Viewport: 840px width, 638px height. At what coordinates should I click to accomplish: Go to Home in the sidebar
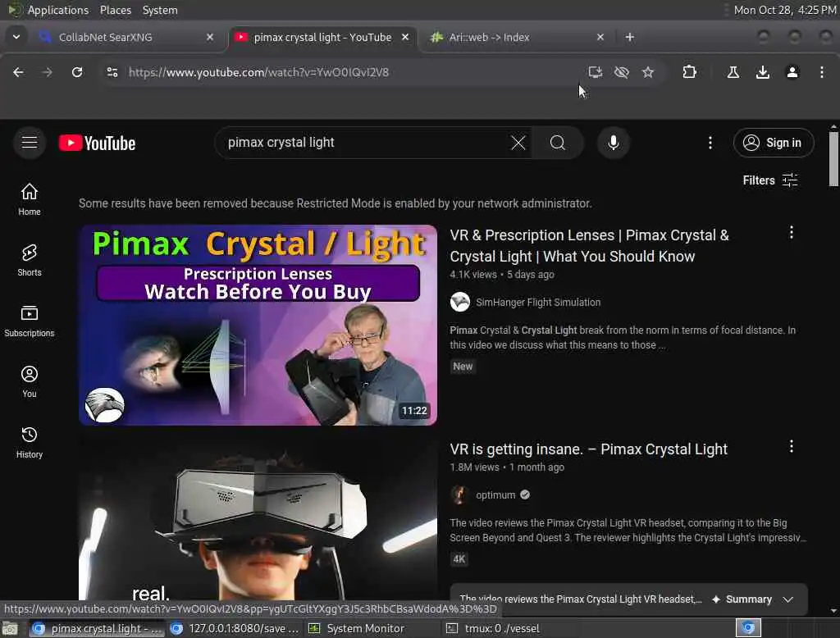30,199
